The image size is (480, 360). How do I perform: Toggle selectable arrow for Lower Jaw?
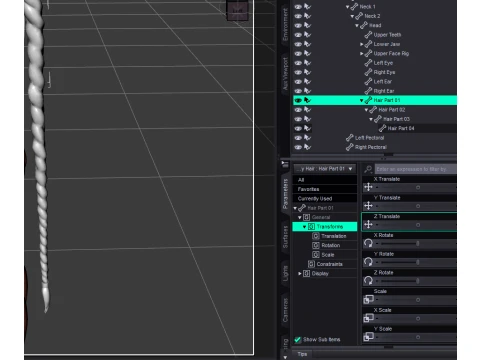(x=307, y=44)
